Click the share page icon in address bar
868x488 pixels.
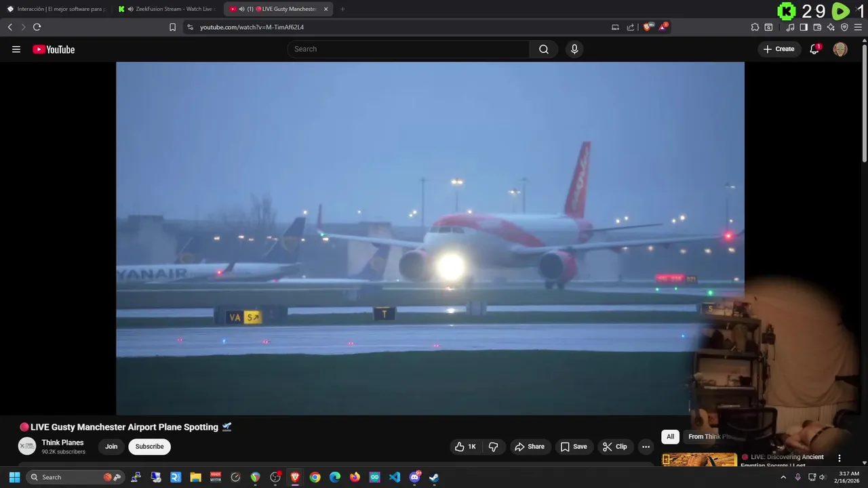(x=631, y=27)
